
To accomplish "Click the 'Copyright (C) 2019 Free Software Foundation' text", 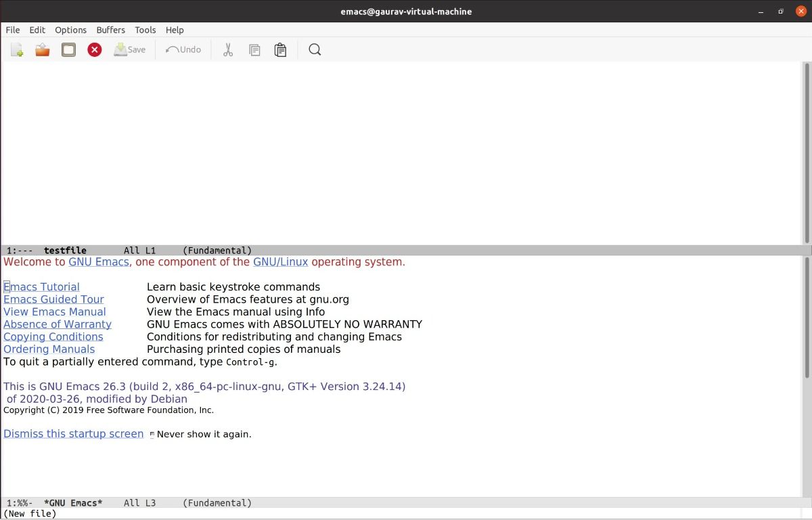I will [x=109, y=410].
